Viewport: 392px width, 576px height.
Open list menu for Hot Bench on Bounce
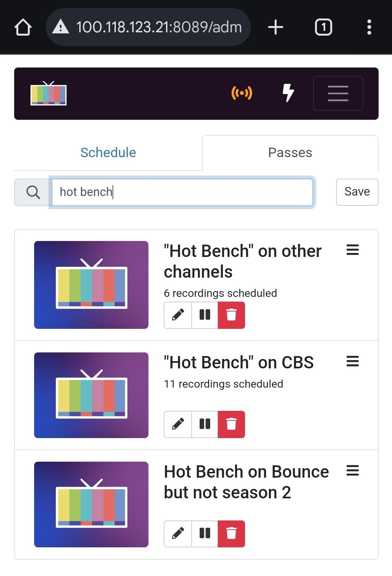352,471
